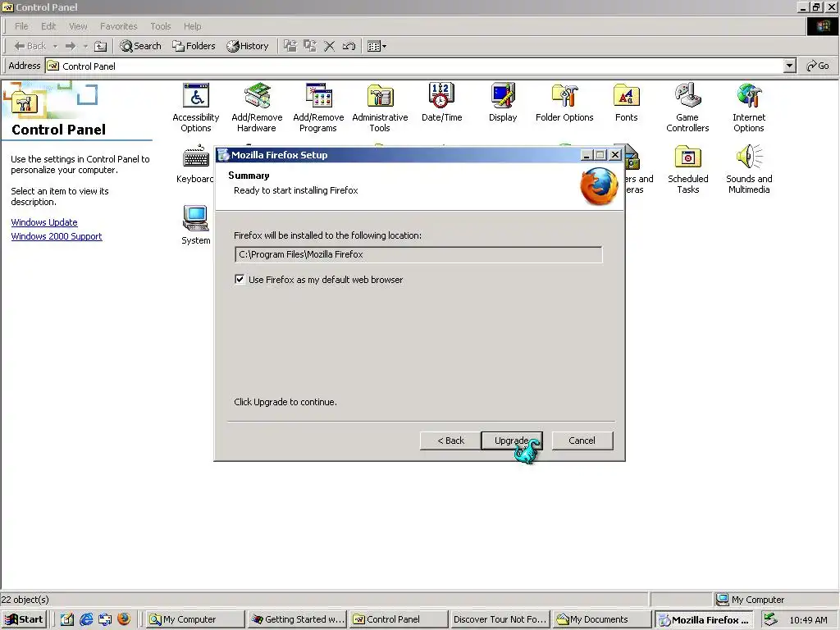Screen dimensions: 840x630
Task: Click the History toolbar button
Action: tap(248, 46)
